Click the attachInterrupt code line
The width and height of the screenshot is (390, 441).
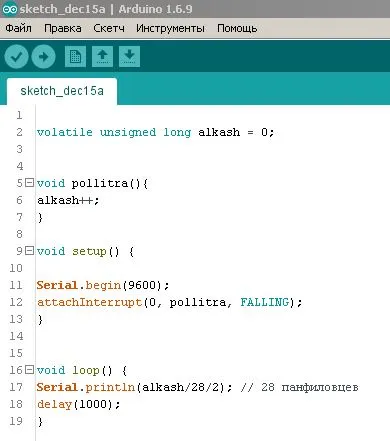[x=169, y=302]
